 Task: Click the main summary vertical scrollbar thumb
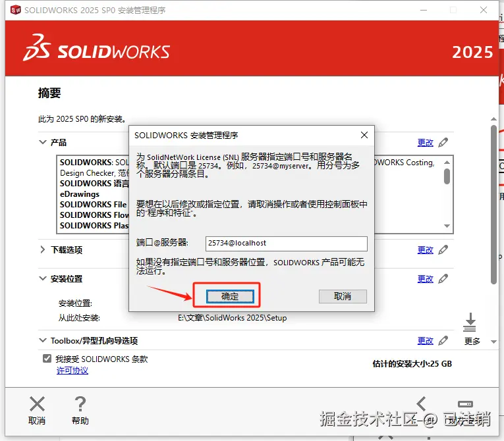(493, 204)
